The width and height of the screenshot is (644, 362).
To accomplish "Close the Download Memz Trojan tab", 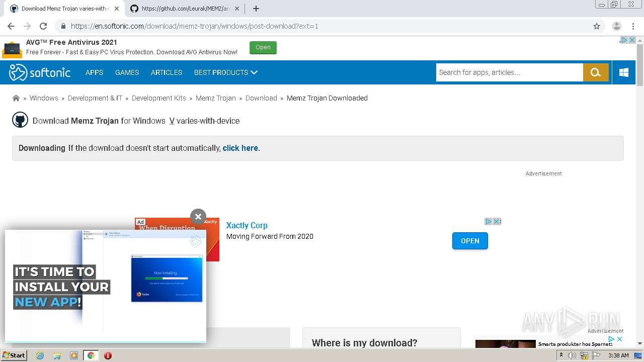I will pyautogui.click(x=117, y=9).
